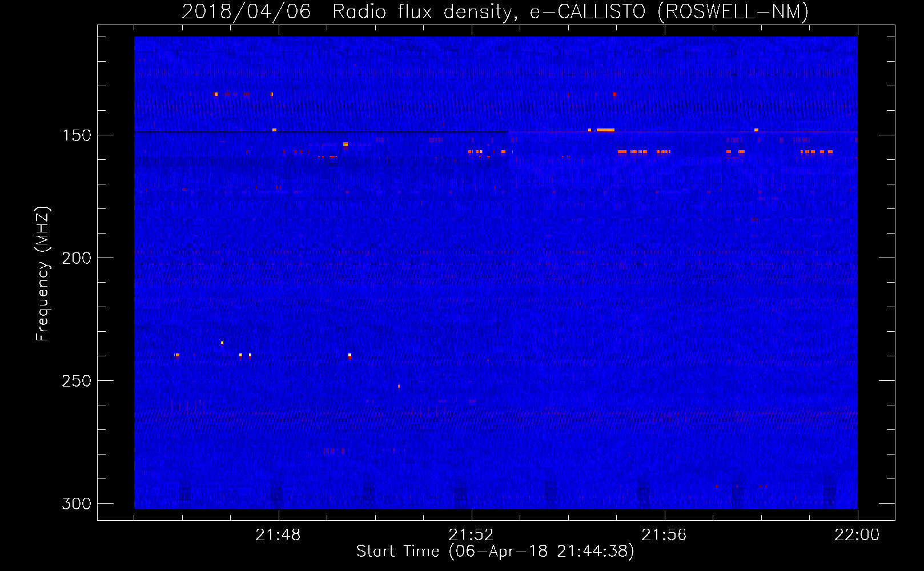This screenshot has height=571, width=924.
Task: Click the 'Frequency (MHZ)' axis label
Action: 42,274
